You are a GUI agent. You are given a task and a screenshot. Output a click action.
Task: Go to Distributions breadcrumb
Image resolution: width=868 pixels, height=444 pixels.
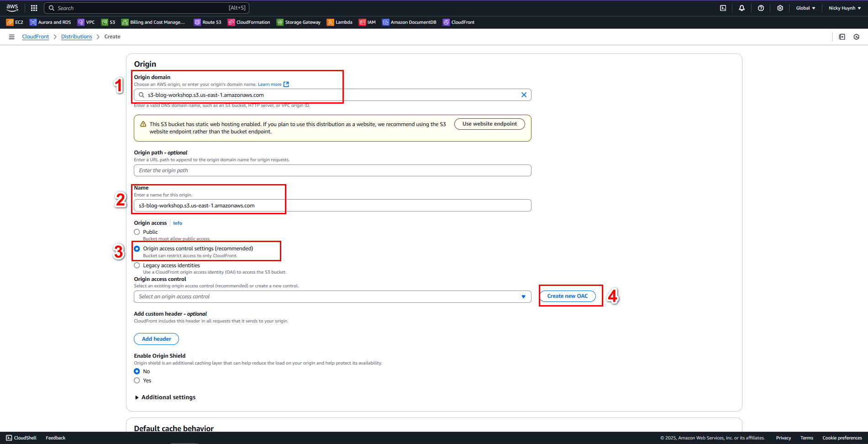point(77,37)
